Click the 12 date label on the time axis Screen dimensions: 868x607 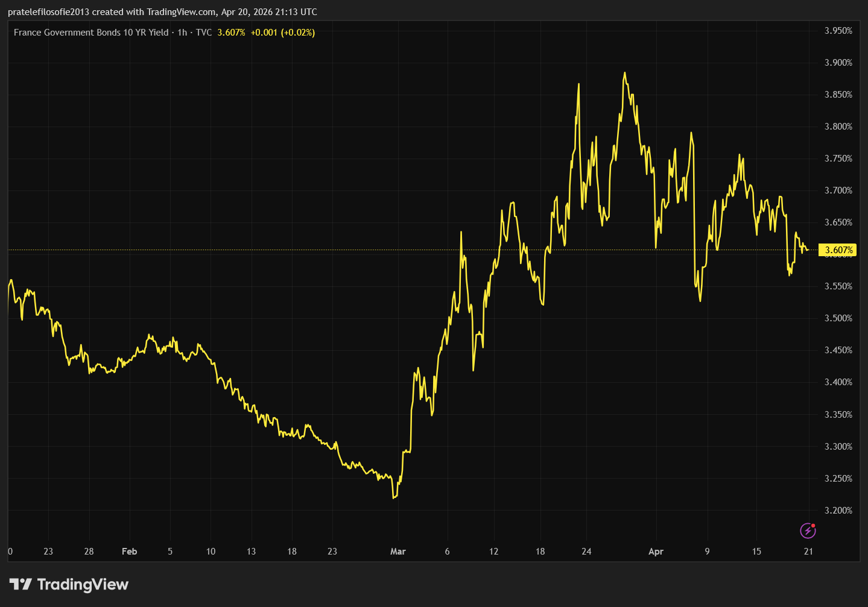pos(494,552)
